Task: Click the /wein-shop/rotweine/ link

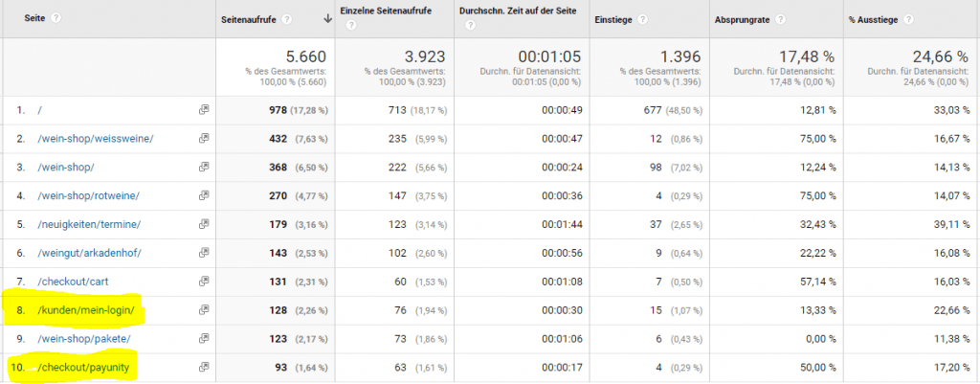Action: point(88,196)
